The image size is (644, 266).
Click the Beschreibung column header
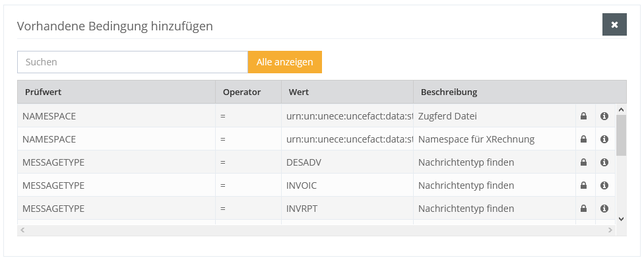(449, 92)
